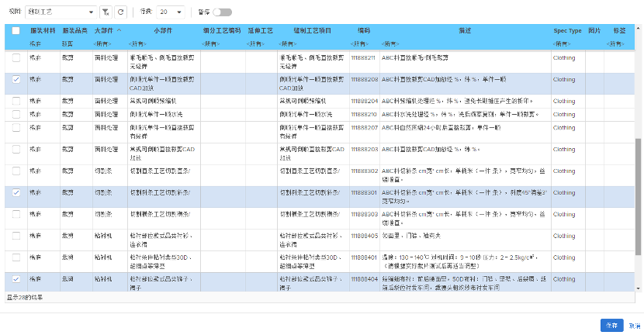Image resolution: width=644 pixels, height=335 pixels.
Task: Toggle the 暂停 switch
Action: [x=222, y=12]
